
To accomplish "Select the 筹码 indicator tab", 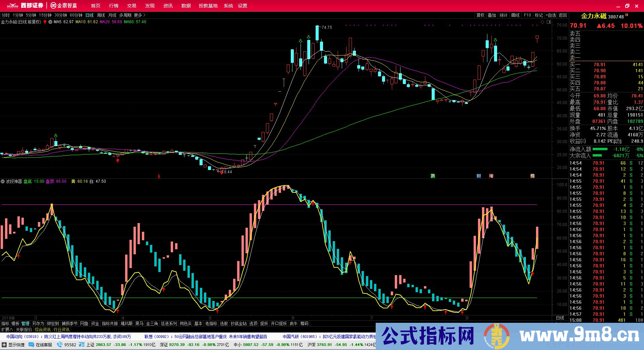I will pyautogui.click(x=304, y=323).
